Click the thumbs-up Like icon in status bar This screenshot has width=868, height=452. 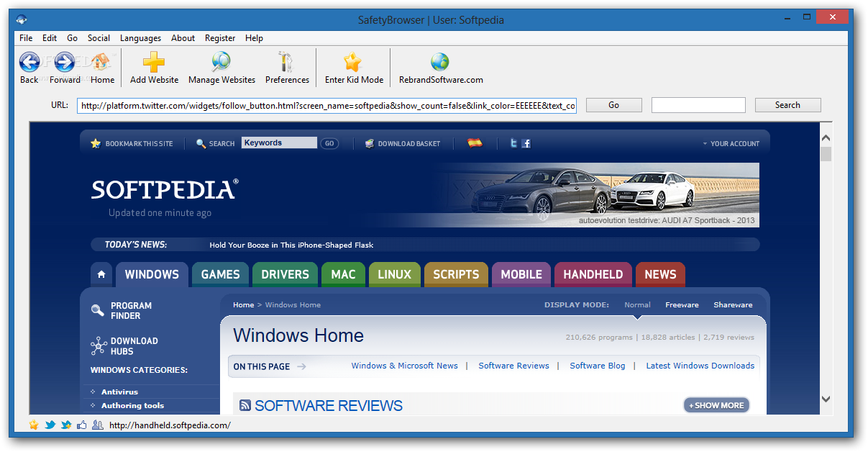pos(82,425)
